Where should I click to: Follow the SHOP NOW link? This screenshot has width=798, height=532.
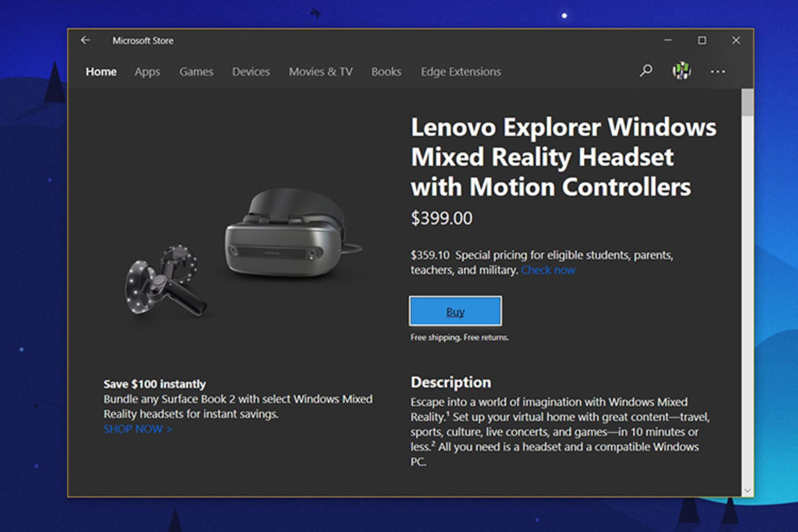[138, 429]
